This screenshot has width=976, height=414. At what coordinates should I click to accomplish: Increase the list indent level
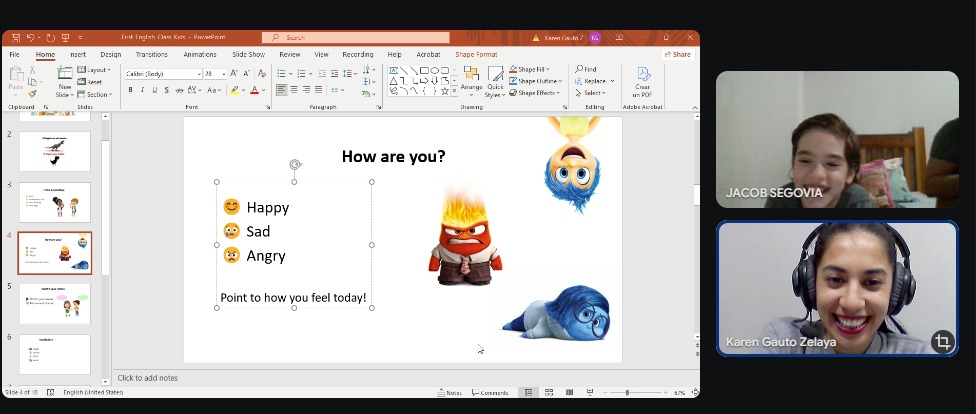335,73
